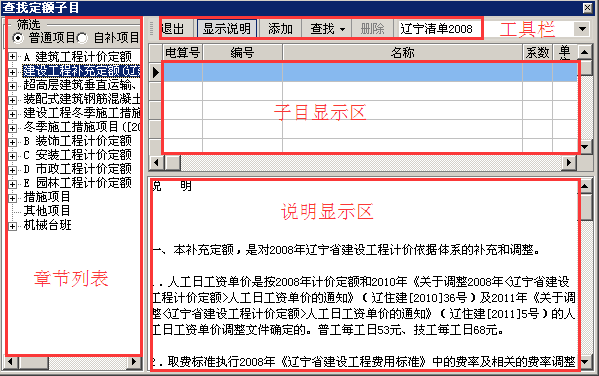Viewport: 599px width, 376px height.
Task: Open the toolbar combo box dropdown arrow
Action: [582, 29]
